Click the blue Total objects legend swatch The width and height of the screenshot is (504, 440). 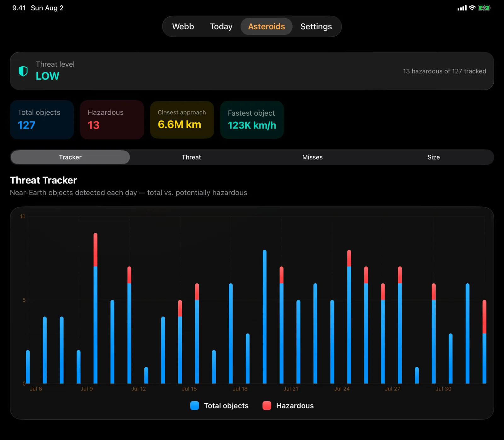click(195, 406)
